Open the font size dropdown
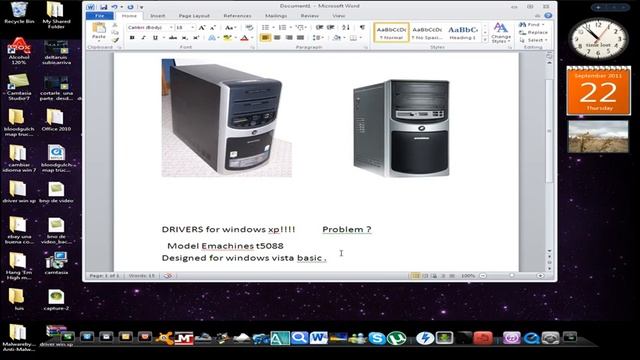Viewport: 640px width, 360px height. tap(193, 27)
